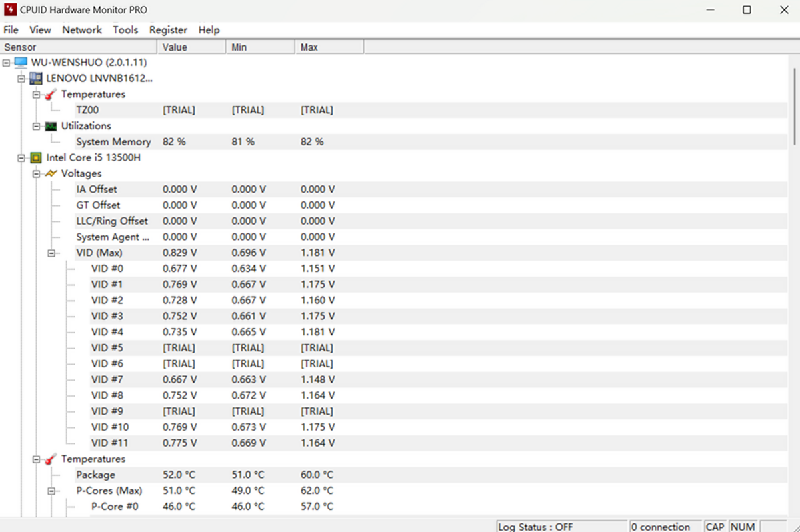
Task: Click the Utilizations monitor icon
Action: click(x=51, y=126)
